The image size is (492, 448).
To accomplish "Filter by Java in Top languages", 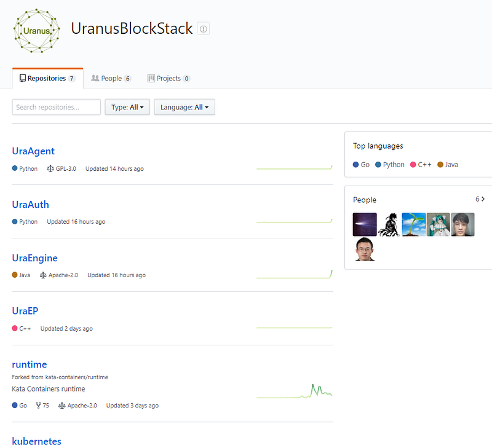I will click(448, 165).
